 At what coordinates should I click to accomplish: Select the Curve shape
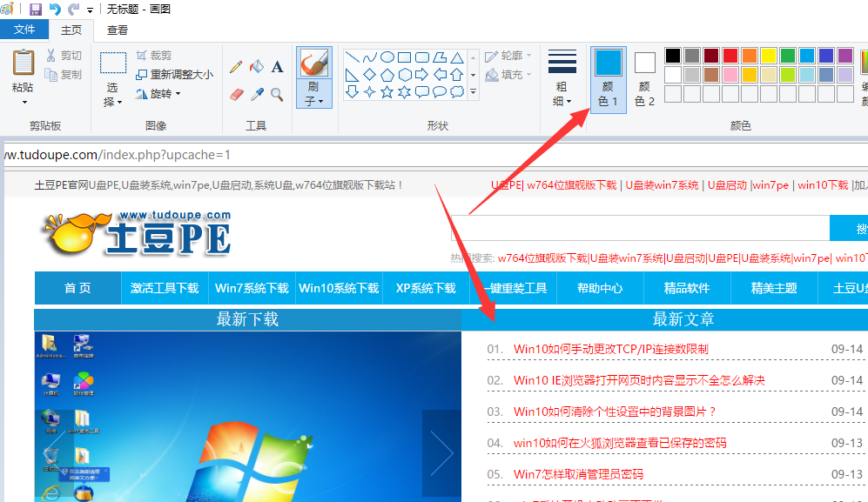coord(370,57)
